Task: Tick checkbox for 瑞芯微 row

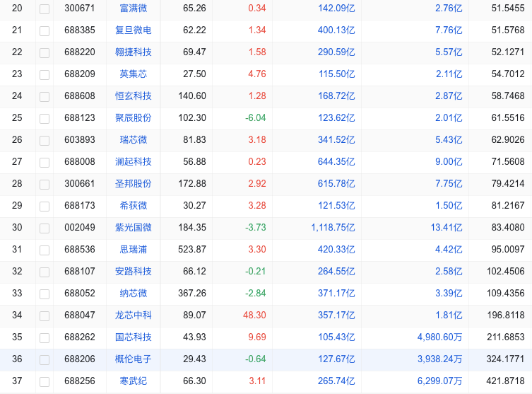Action: pos(45,140)
